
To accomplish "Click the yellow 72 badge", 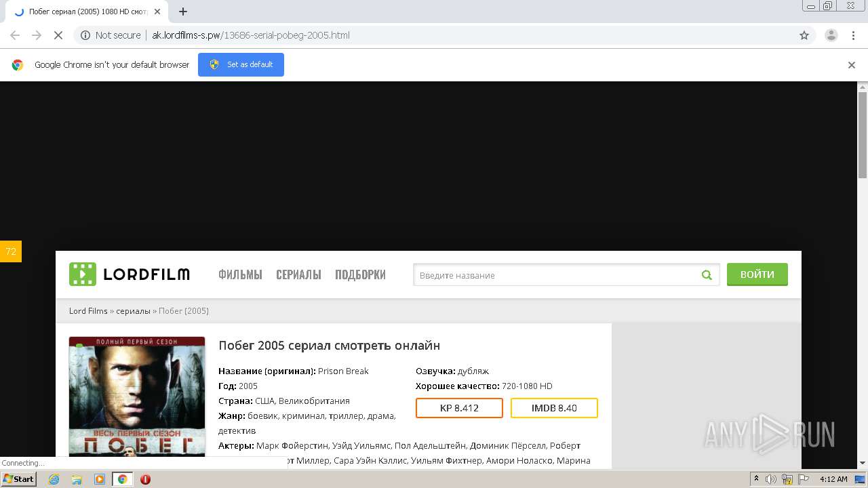I will pyautogui.click(x=11, y=251).
